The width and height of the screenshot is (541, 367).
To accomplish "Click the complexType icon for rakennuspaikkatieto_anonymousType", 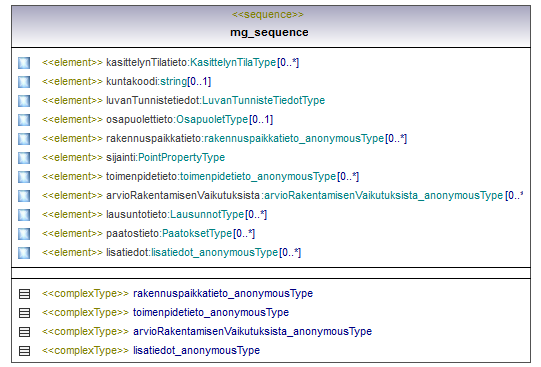I will 24,294.
